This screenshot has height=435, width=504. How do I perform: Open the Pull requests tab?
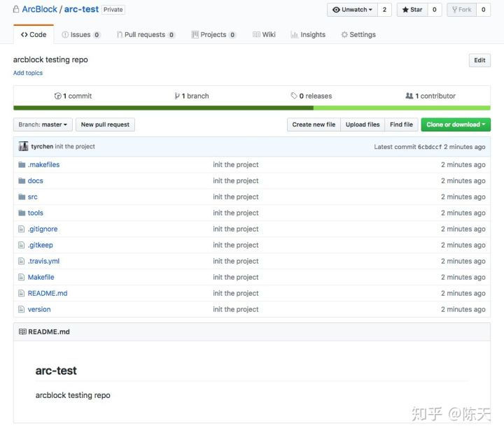(146, 35)
